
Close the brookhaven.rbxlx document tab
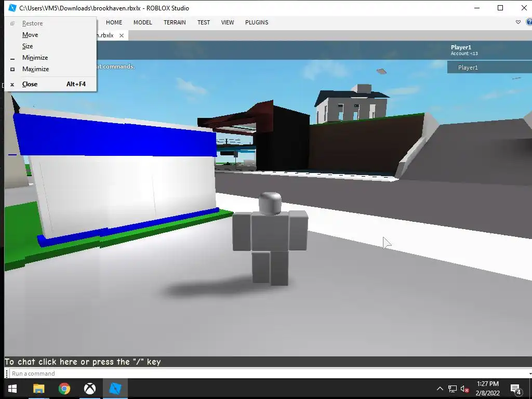(122, 36)
